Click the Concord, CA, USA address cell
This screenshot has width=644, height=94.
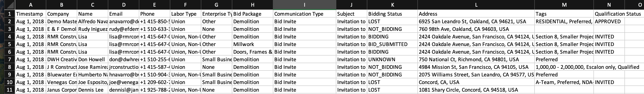coord(476,82)
